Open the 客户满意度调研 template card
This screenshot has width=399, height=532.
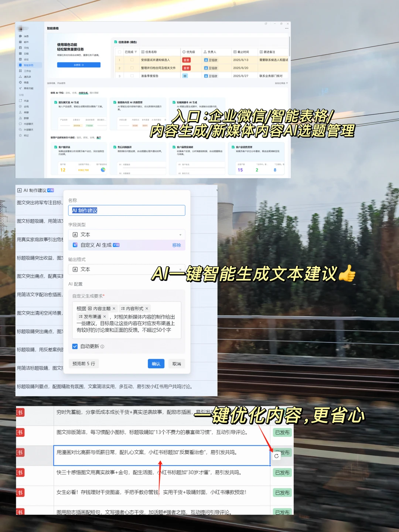click(197, 159)
